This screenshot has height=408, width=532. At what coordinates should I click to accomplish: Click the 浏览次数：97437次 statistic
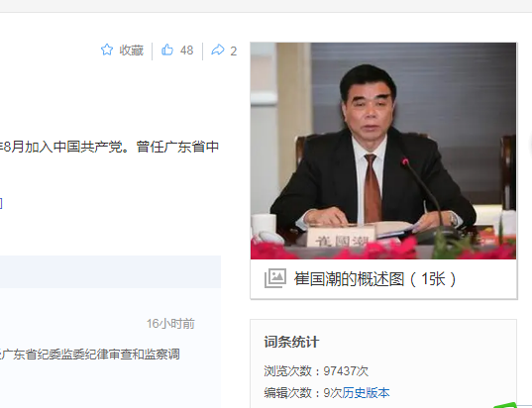pos(316,371)
